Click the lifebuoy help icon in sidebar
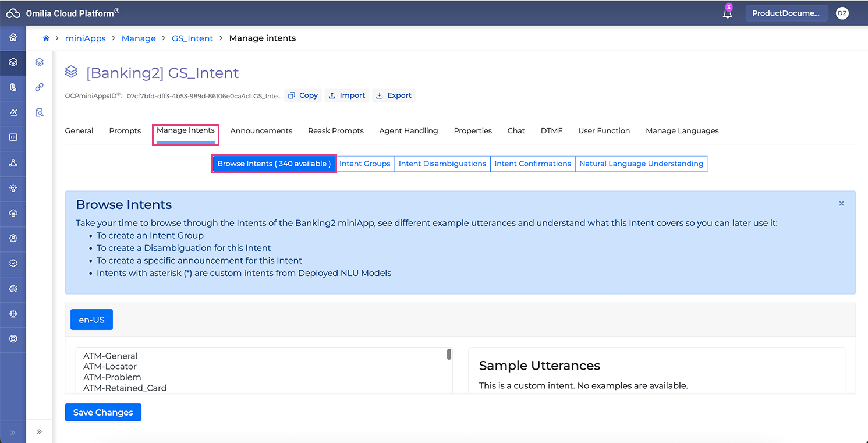Viewport: 868px width, 443px height. click(x=13, y=339)
